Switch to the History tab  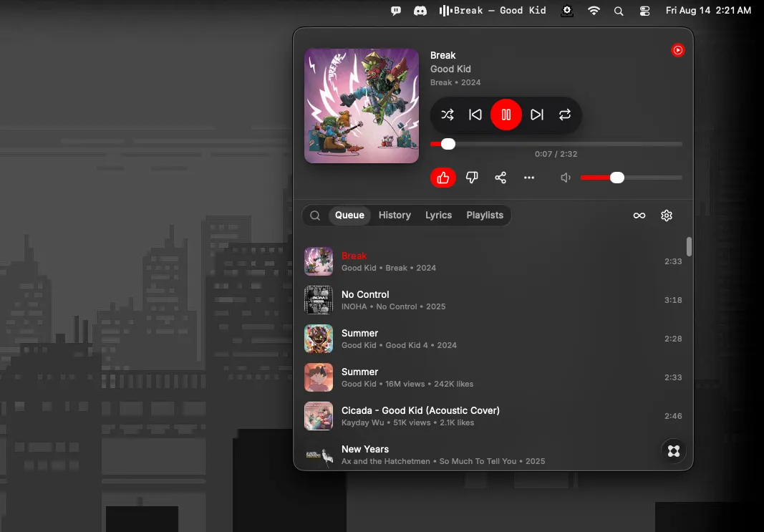tap(395, 216)
